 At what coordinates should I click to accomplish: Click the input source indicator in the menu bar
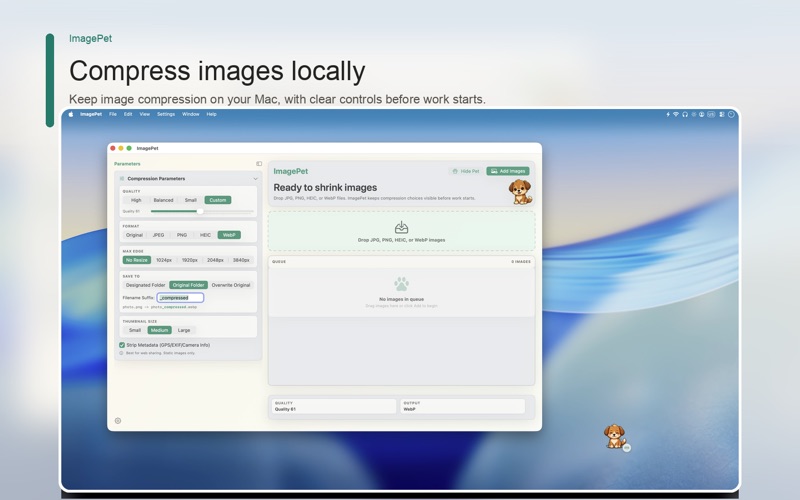pos(711,114)
